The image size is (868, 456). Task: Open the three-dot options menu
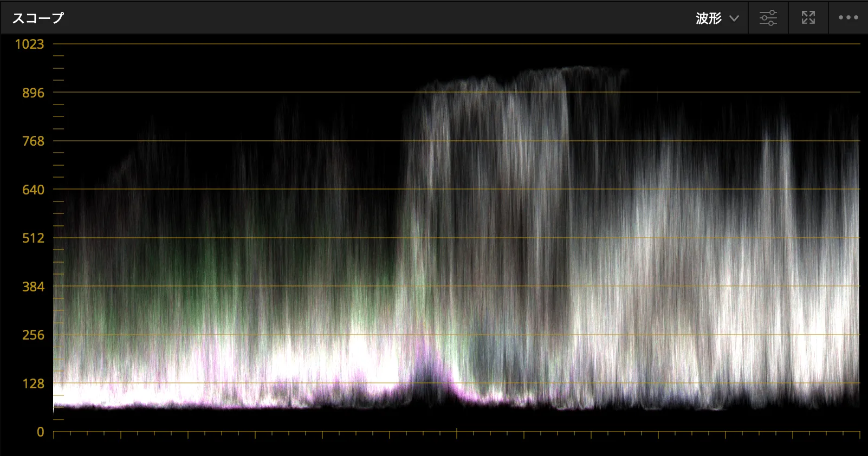click(x=848, y=18)
